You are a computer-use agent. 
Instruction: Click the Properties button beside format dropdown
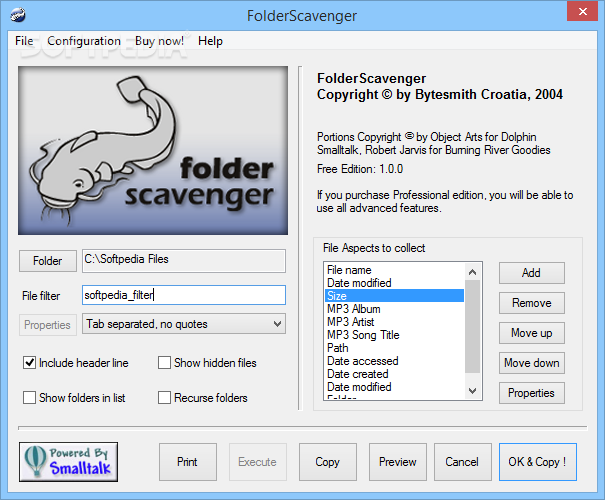pyautogui.click(x=48, y=325)
